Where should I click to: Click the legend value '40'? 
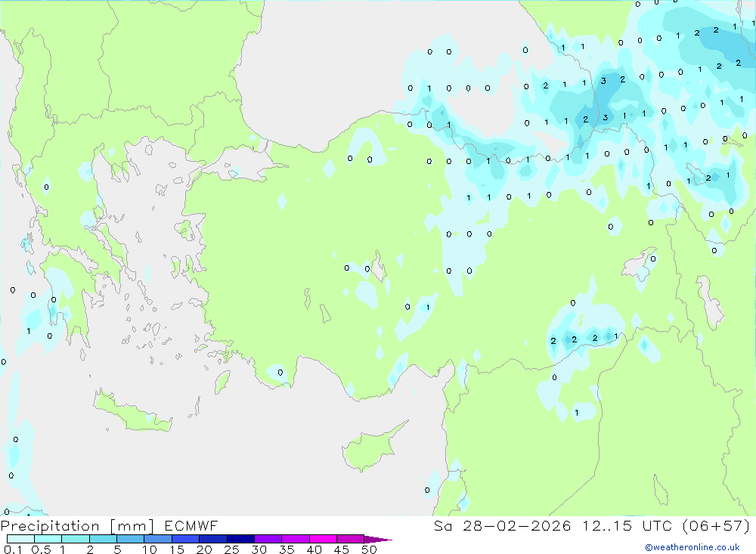[x=314, y=549]
